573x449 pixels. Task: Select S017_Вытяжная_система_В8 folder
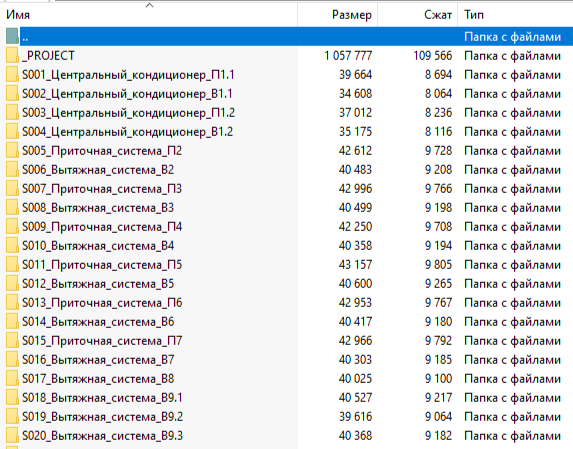pyautogui.click(x=98, y=378)
